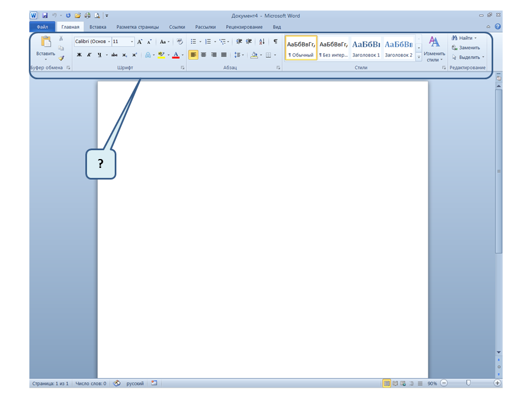Apply the Заголовок 1 style thumbnail

tap(366, 48)
